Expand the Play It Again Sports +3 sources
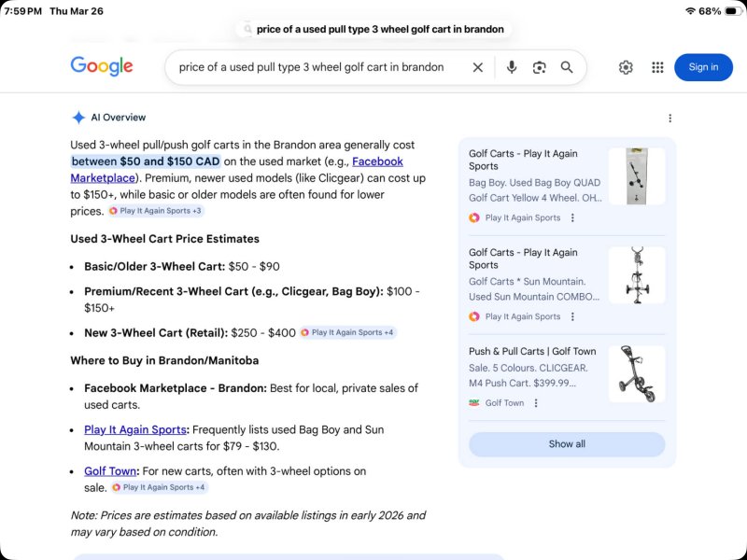 point(155,211)
